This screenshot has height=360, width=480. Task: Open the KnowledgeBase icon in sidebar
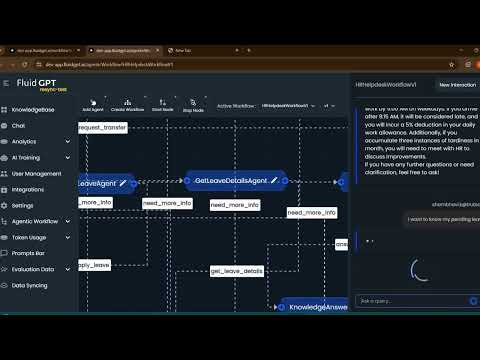click(x=4, y=110)
